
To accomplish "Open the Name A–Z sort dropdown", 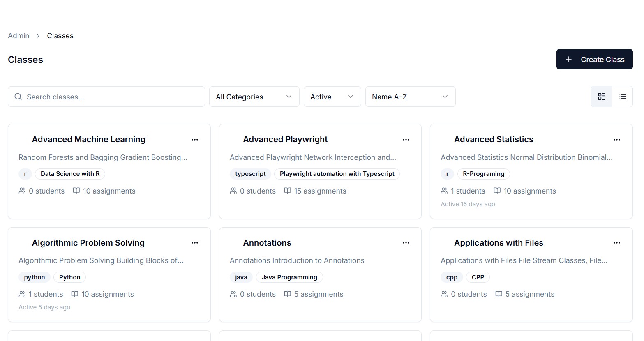I will (410, 97).
